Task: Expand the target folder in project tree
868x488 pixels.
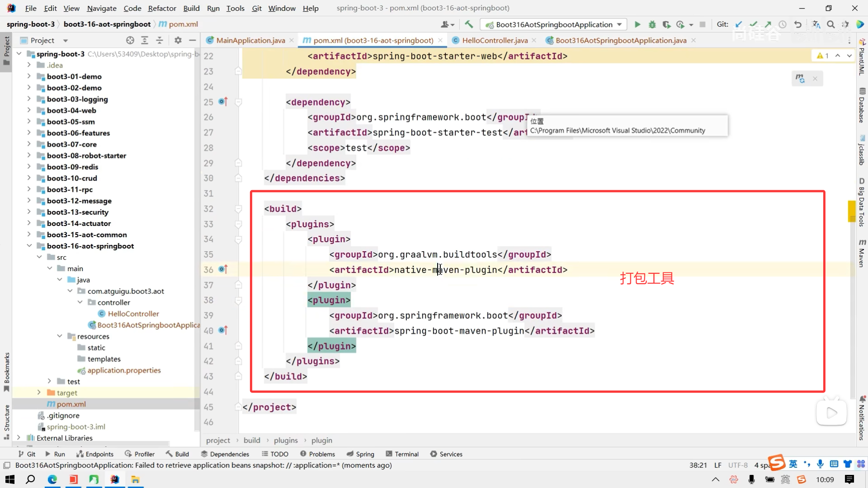Action: (39, 393)
